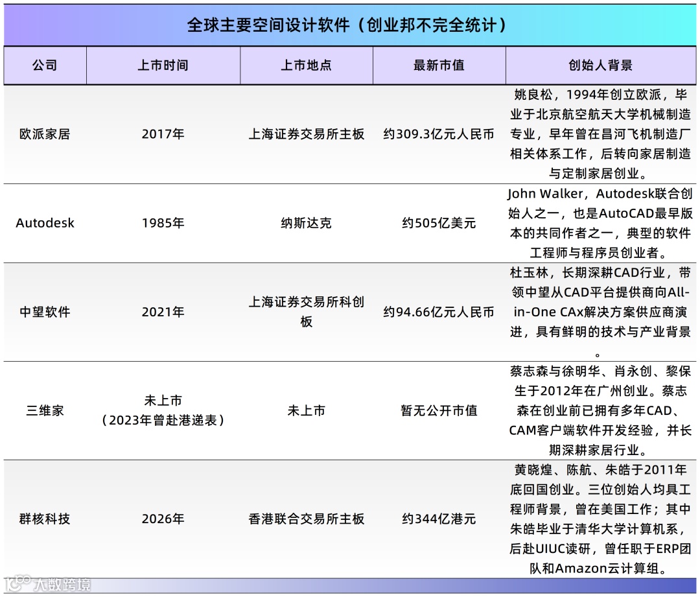Click the 2023年曾赴港递表 listing cell

(163, 410)
